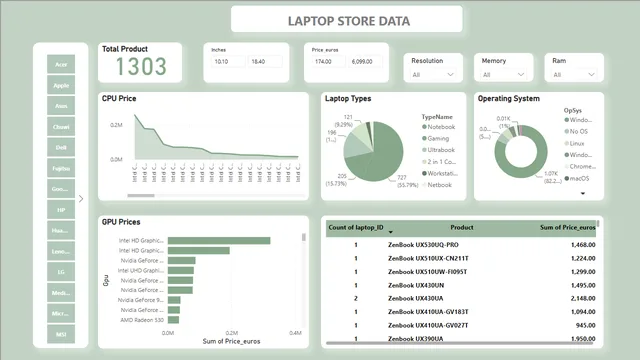Image resolution: width=640 pixels, height=360 pixels.
Task: Select the Apple brand slicer button
Action: (x=61, y=85)
